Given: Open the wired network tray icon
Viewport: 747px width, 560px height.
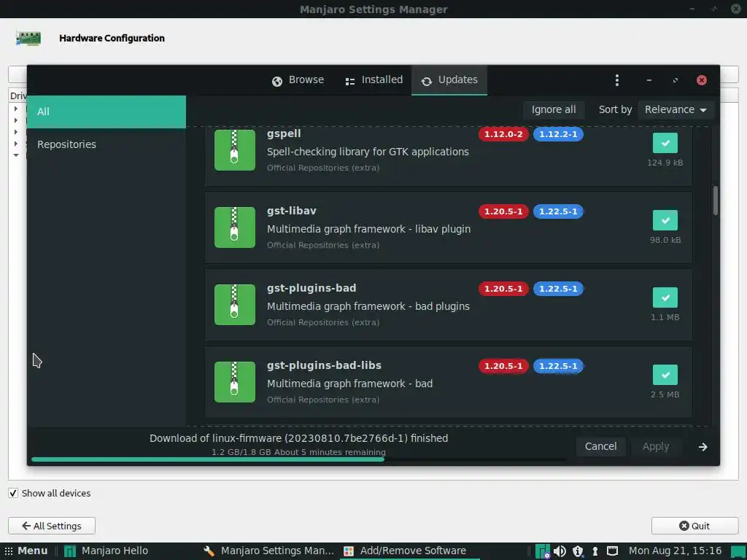Looking at the screenshot, I should coord(613,551).
